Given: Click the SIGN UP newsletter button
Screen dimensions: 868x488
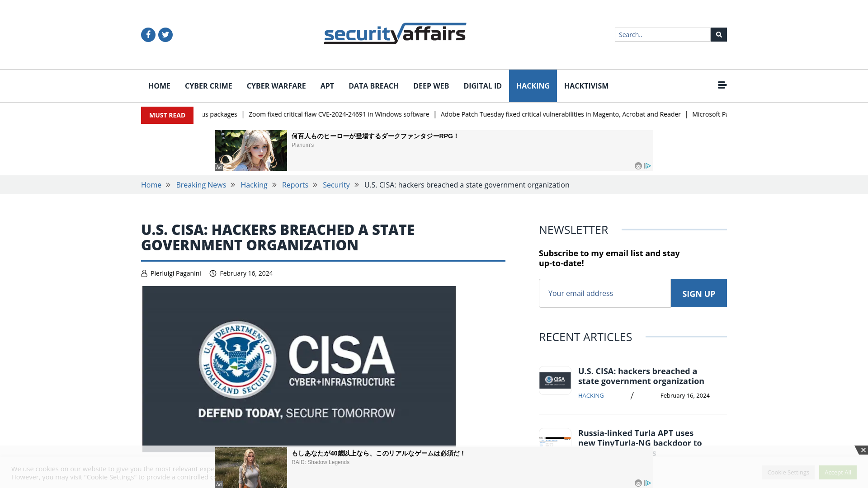Looking at the screenshot, I should coord(698,292).
